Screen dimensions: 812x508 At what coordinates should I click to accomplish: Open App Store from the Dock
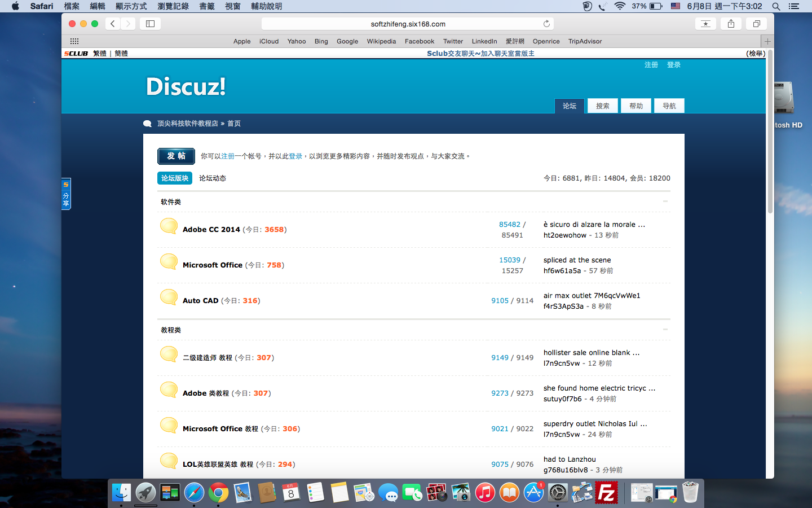[x=533, y=493]
